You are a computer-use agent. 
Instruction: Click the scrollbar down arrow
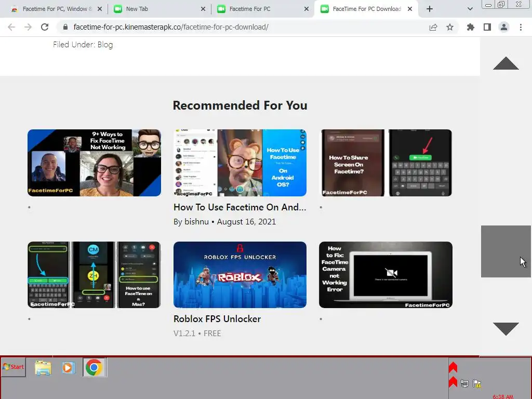[506, 329]
